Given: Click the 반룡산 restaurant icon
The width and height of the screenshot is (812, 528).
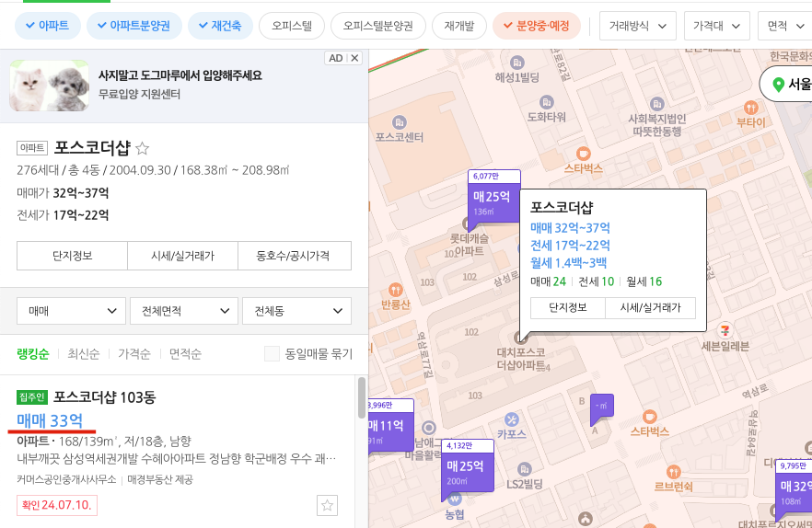Looking at the screenshot, I should 395,290.
